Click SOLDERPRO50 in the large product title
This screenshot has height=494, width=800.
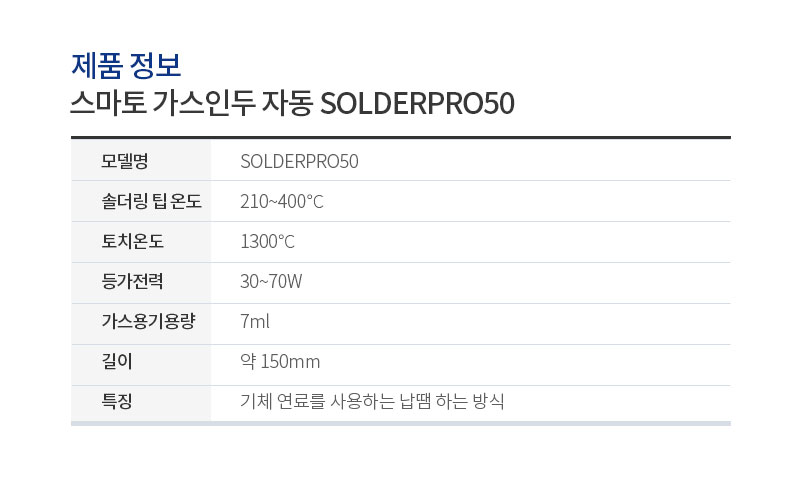pyautogui.click(x=417, y=104)
